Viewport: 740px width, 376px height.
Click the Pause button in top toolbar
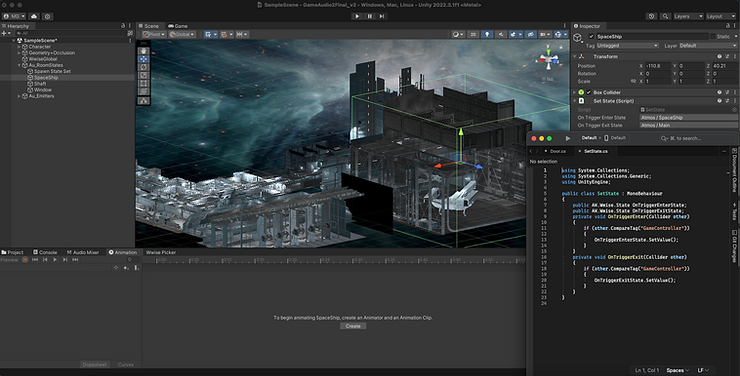[370, 16]
